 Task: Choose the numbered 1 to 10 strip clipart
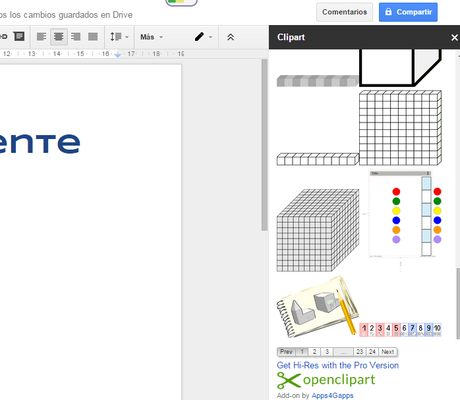click(400, 330)
